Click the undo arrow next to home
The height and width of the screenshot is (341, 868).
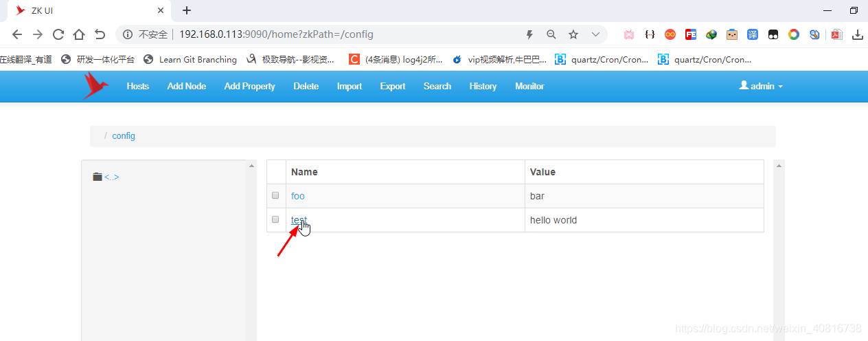point(100,34)
